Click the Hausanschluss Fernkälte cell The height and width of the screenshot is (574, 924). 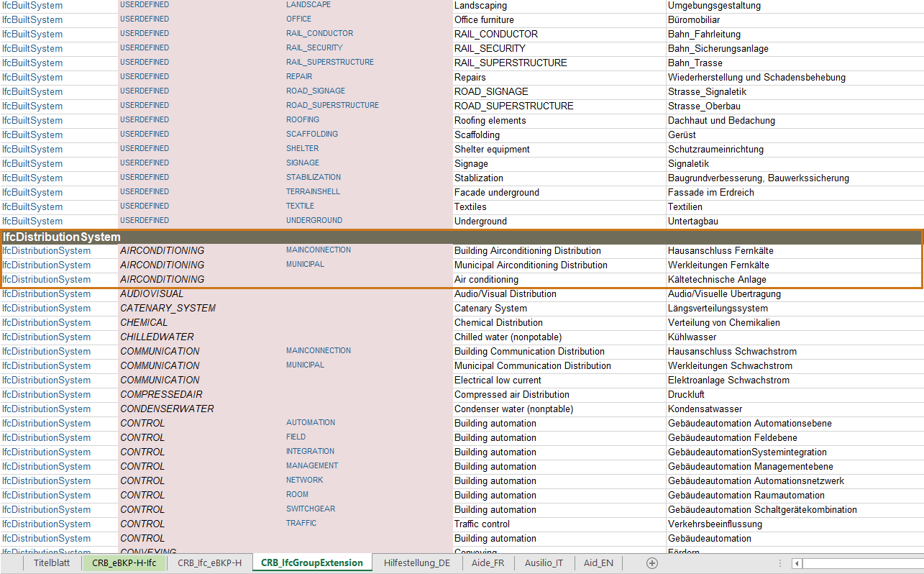coord(795,250)
